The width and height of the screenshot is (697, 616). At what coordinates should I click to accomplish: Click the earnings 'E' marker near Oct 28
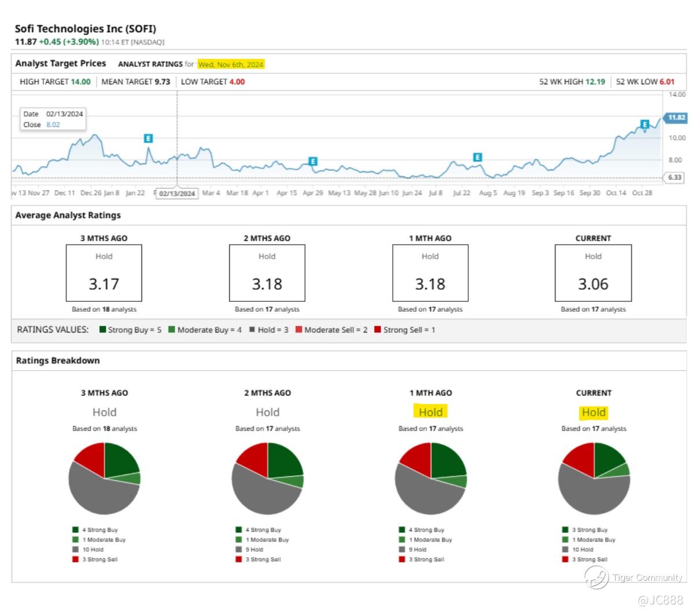click(x=645, y=124)
